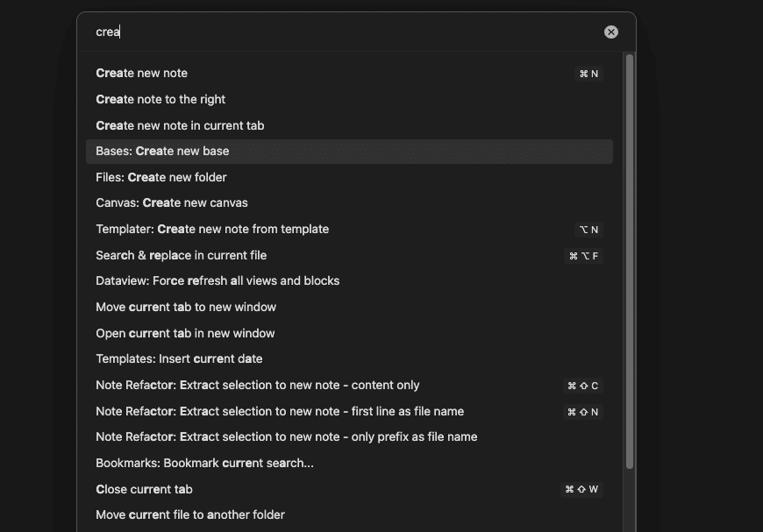
Task: Choose Create new note in current tab
Action: (180, 125)
